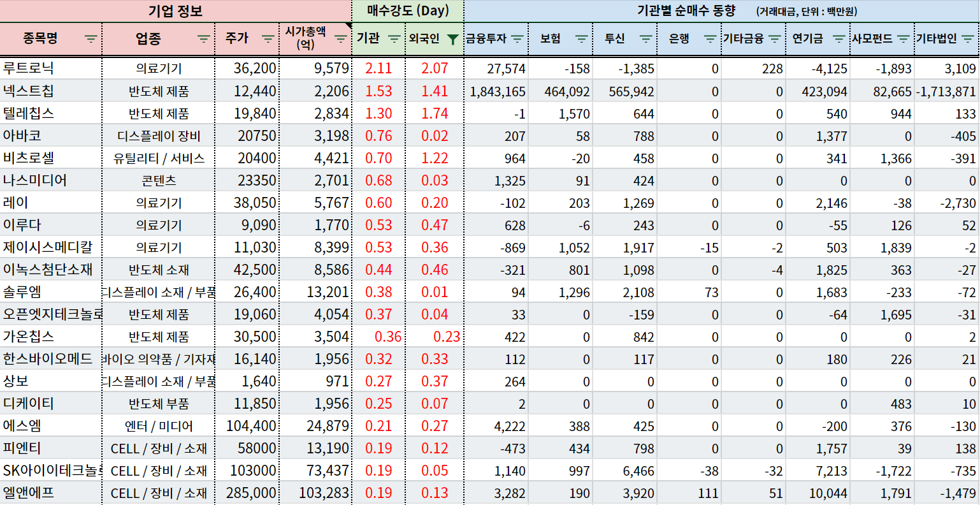Open the active 외국인 filter icon
The width and height of the screenshot is (980, 505).
tap(452, 40)
